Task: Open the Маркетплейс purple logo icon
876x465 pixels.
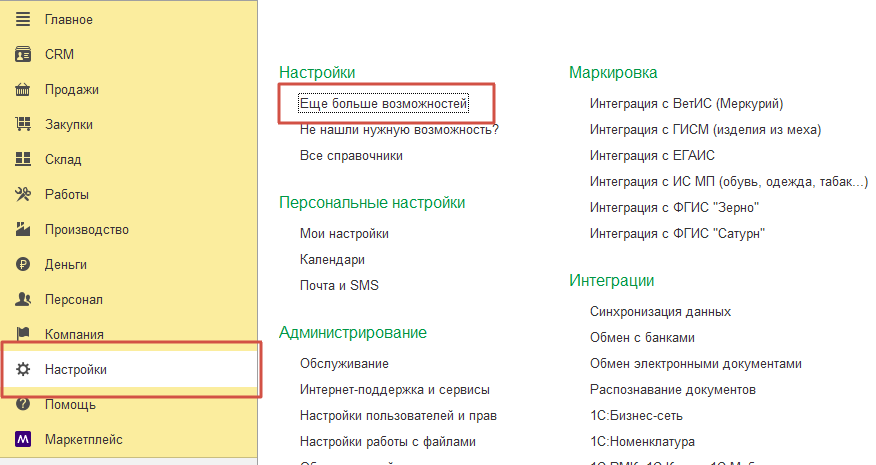Action: (x=24, y=439)
